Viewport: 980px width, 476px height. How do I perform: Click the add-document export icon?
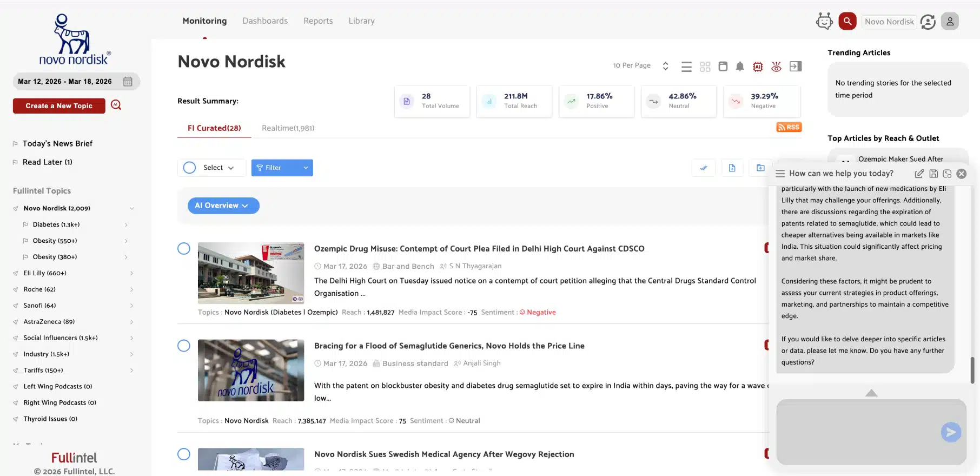[732, 168]
